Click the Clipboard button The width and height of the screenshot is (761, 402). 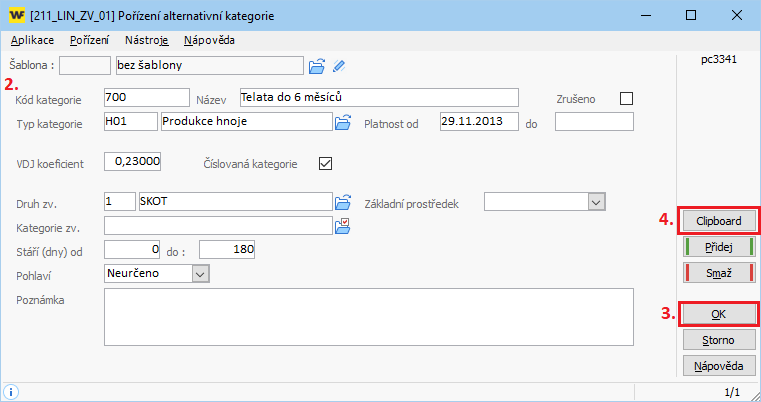pyautogui.click(x=718, y=221)
